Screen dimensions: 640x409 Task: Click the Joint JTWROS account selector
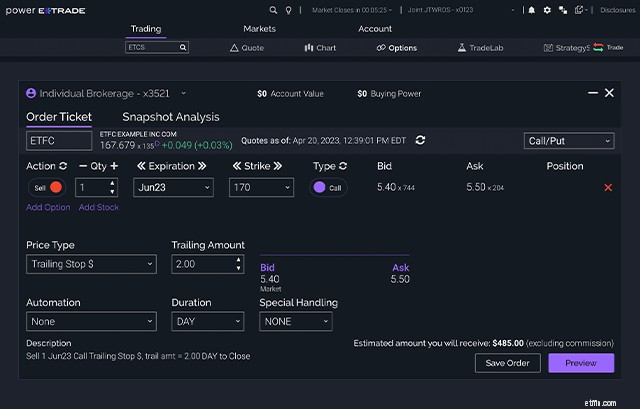click(x=462, y=10)
